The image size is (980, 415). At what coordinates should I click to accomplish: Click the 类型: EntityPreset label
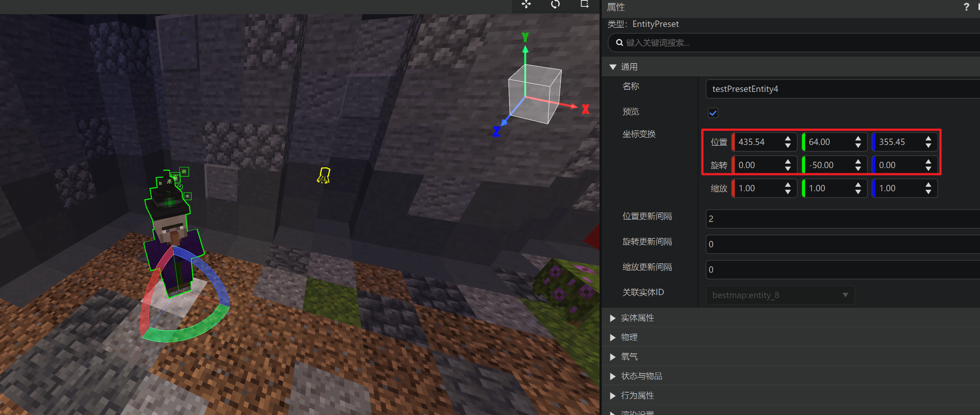click(x=643, y=24)
